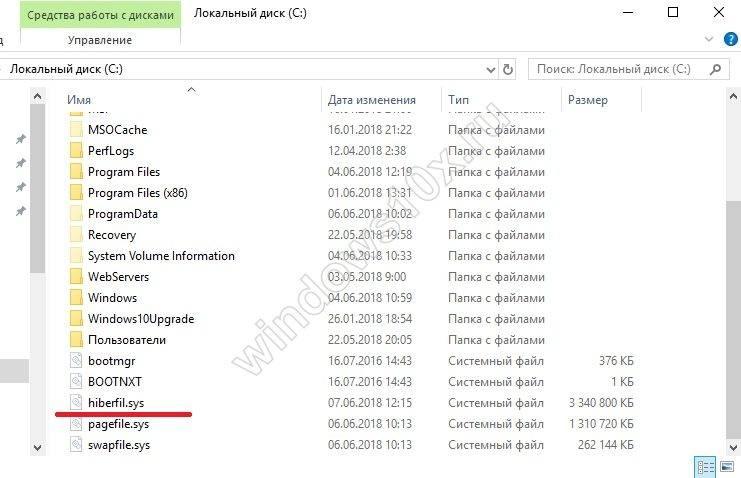Switch to large thumbnails view icon
The image size is (741, 478).
(x=727, y=467)
